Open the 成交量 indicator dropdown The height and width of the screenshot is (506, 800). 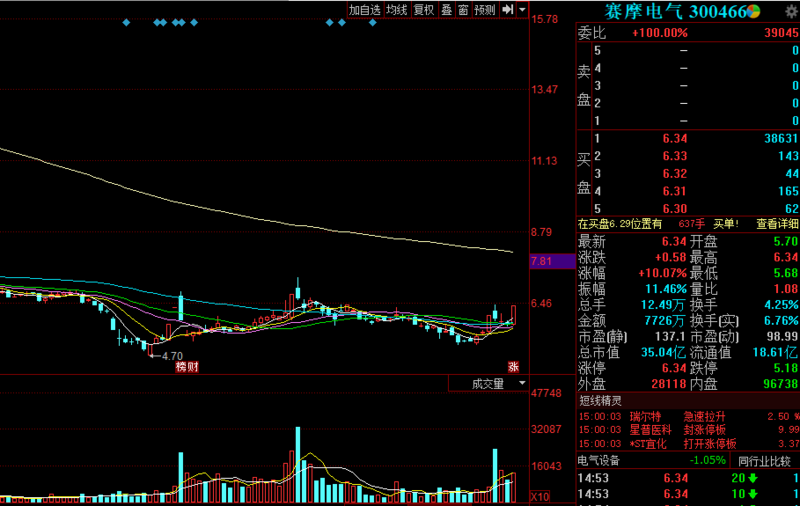pyautogui.click(x=489, y=384)
